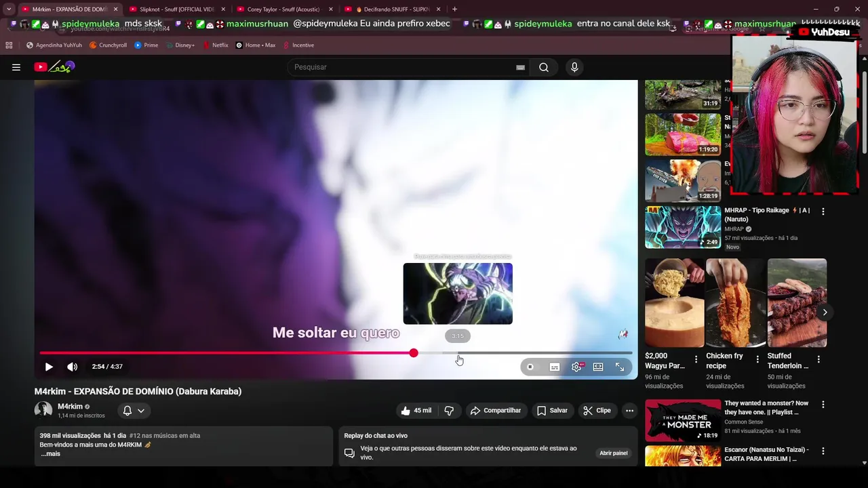Viewport: 868px width, 488px height.
Task: Open the M4rkim channel name link
Action: (70, 407)
